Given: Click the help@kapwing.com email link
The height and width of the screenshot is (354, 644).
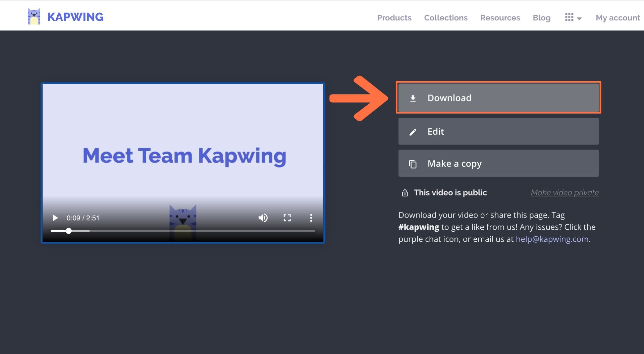Looking at the screenshot, I should 552,239.
